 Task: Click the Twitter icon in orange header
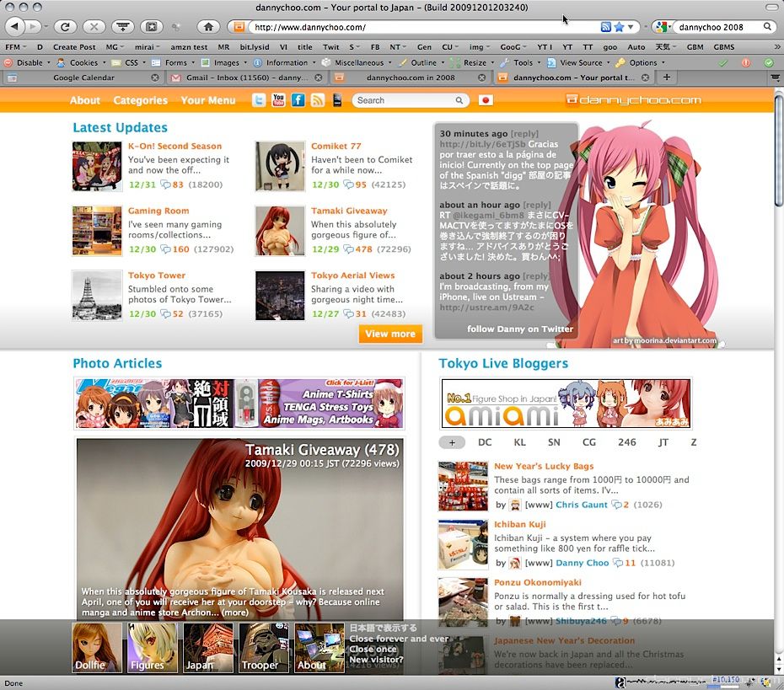(259, 100)
